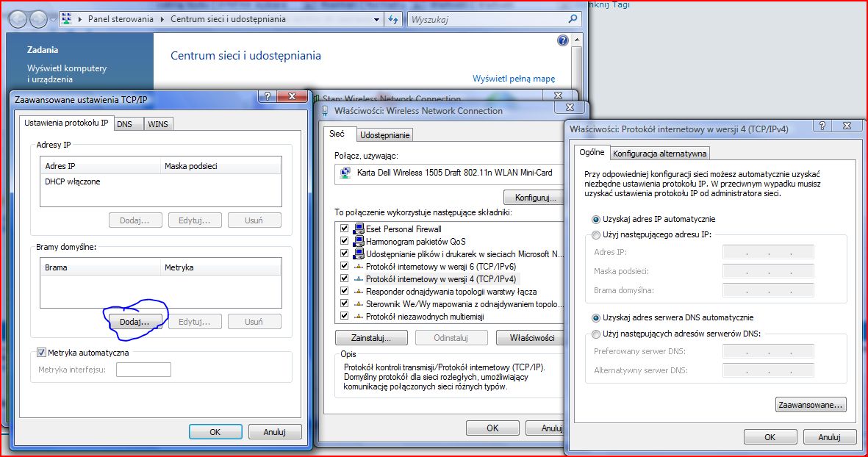Open the address bar dropdown arrow
Screen dimensions: 868x457
click(x=376, y=19)
